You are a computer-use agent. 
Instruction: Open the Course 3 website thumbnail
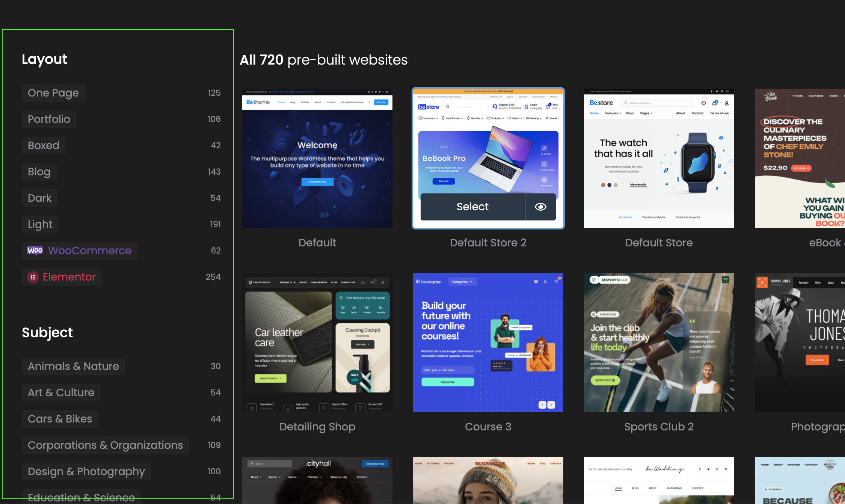[488, 342]
